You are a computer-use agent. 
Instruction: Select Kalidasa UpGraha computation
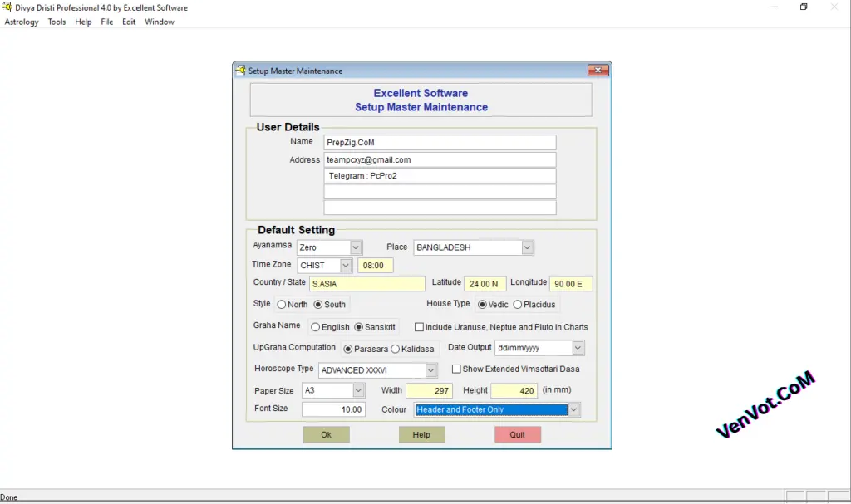point(412,349)
